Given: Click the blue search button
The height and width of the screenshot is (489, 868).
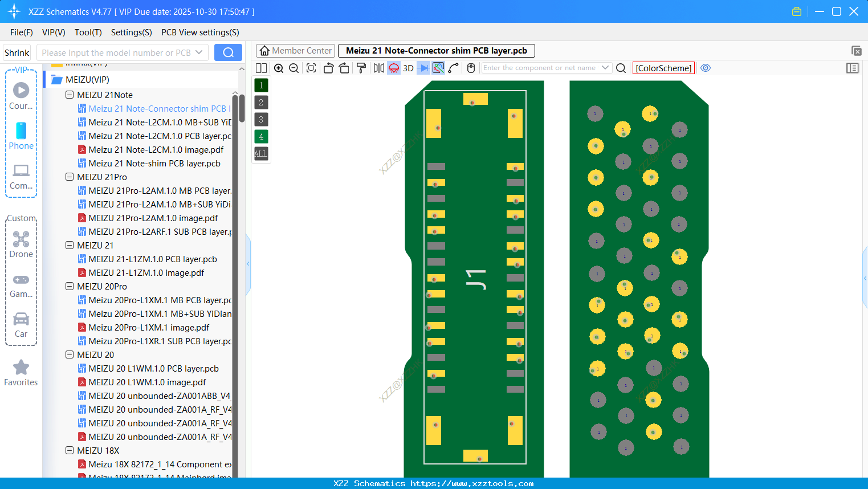Looking at the screenshot, I should tap(228, 52).
